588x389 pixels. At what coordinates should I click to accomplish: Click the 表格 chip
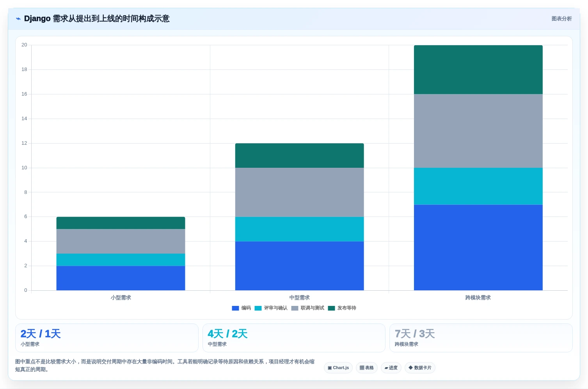(366, 368)
